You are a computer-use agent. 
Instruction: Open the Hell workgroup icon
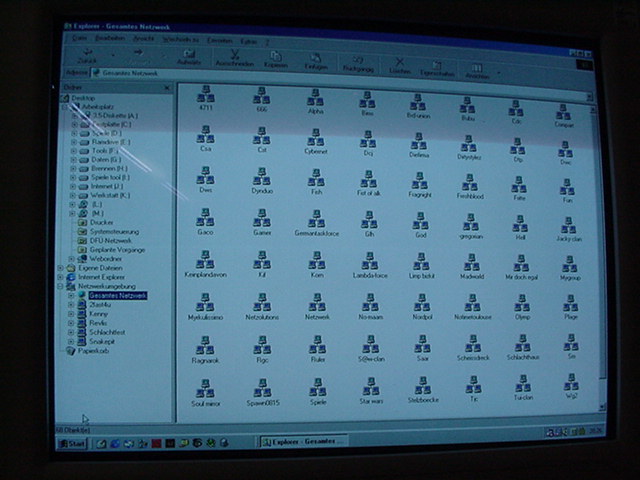pos(520,227)
